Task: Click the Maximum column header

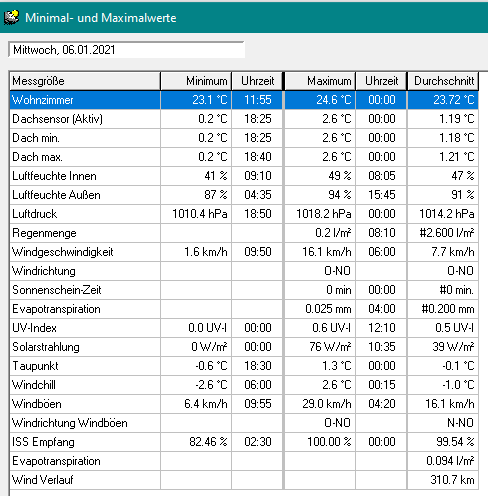Action: coord(320,81)
